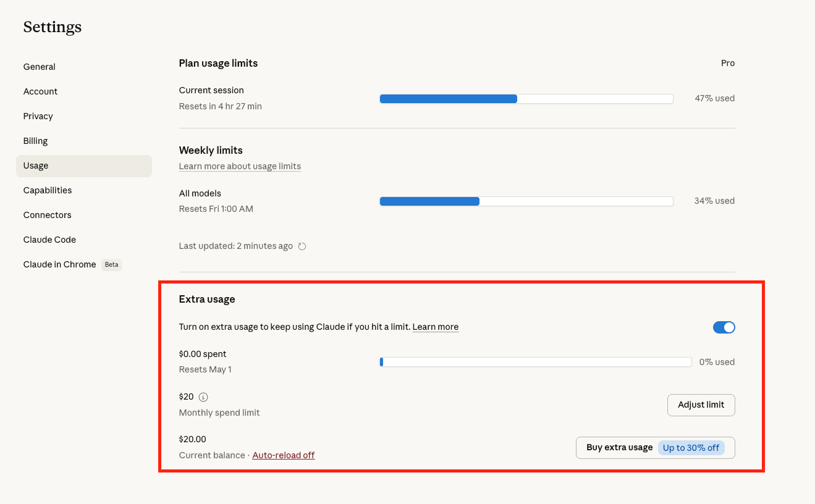The image size is (815, 504).
Task: Switch to the Billing section
Action: (x=36, y=141)
